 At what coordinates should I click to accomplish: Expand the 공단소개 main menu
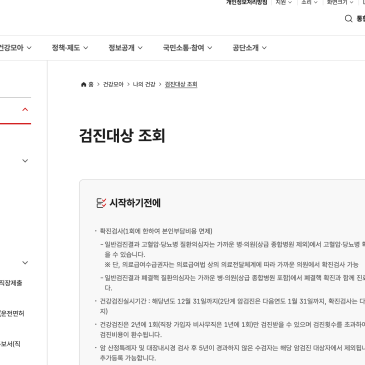(x=250, y=48)
